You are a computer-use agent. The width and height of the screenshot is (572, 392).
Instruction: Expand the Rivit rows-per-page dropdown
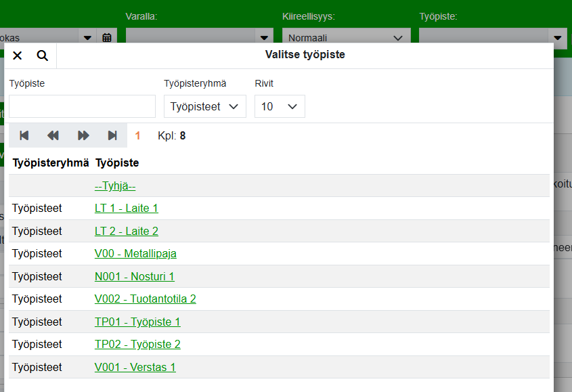pyautogui.click(x=280, y=106)
